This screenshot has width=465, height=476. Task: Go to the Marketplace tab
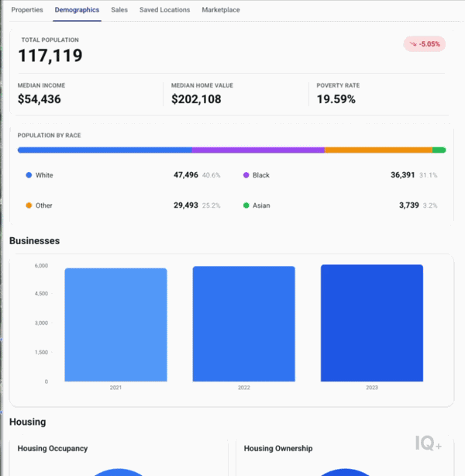point(221,10)
